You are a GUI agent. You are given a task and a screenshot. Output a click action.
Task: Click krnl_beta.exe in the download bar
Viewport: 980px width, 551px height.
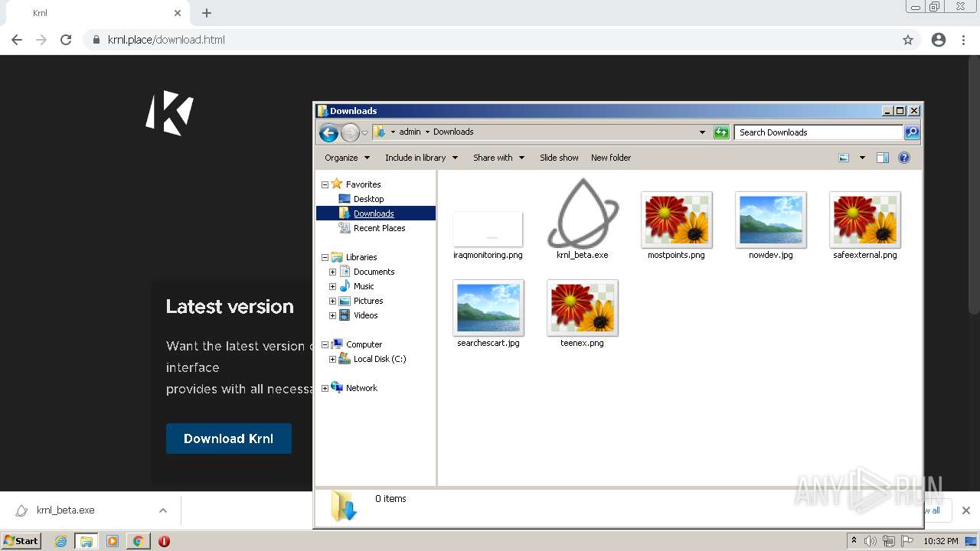point(66,510)
